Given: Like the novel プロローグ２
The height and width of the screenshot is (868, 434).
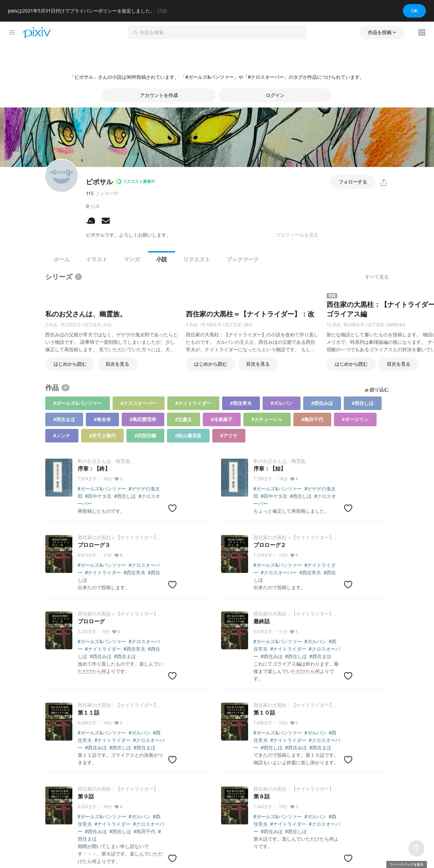Looking at the screenshot, I should 348,584.
